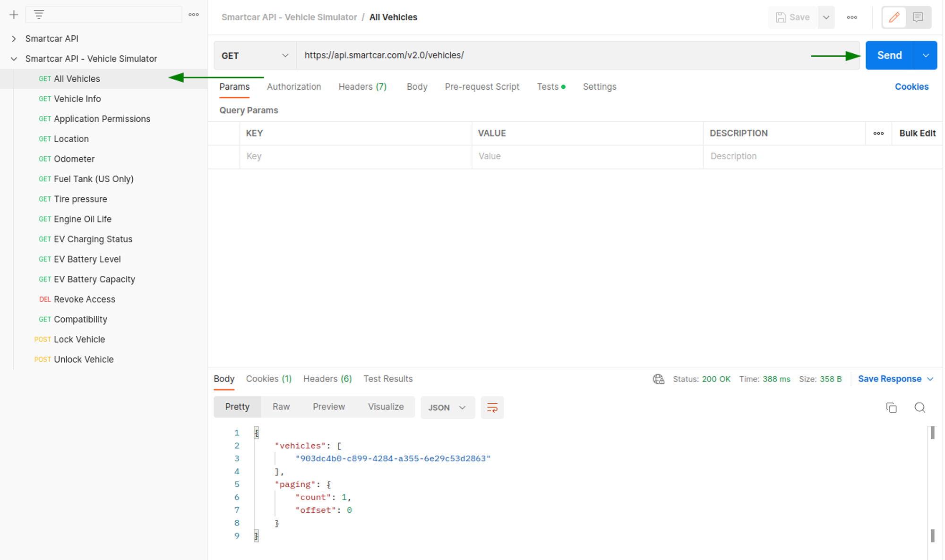
Task: Open the EV Battery Level request
Action: coord(103,259)
